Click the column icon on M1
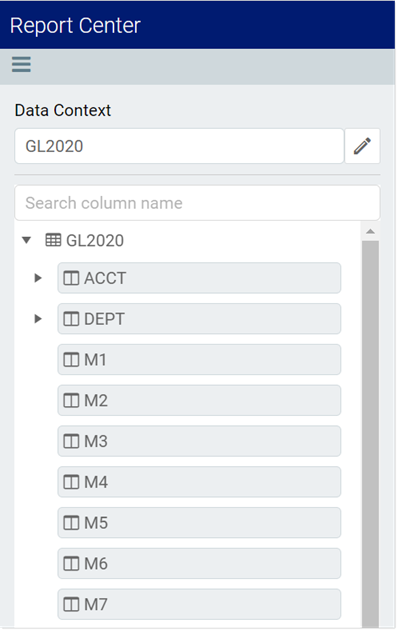Image resolution: width=398 pixels, height=631 pixels. pyautogui.click(x=71, y=360)
